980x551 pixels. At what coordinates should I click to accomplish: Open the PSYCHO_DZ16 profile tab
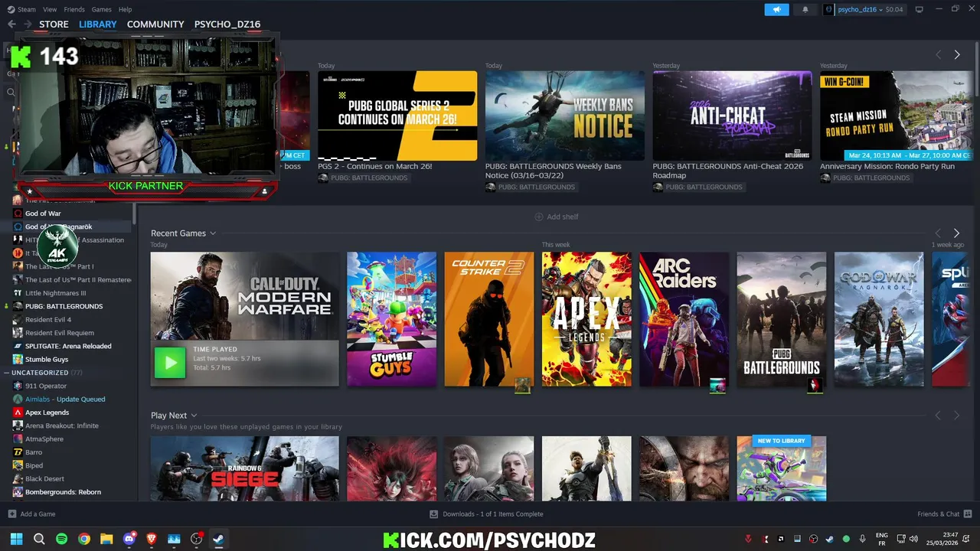click(x=227, y=24)
